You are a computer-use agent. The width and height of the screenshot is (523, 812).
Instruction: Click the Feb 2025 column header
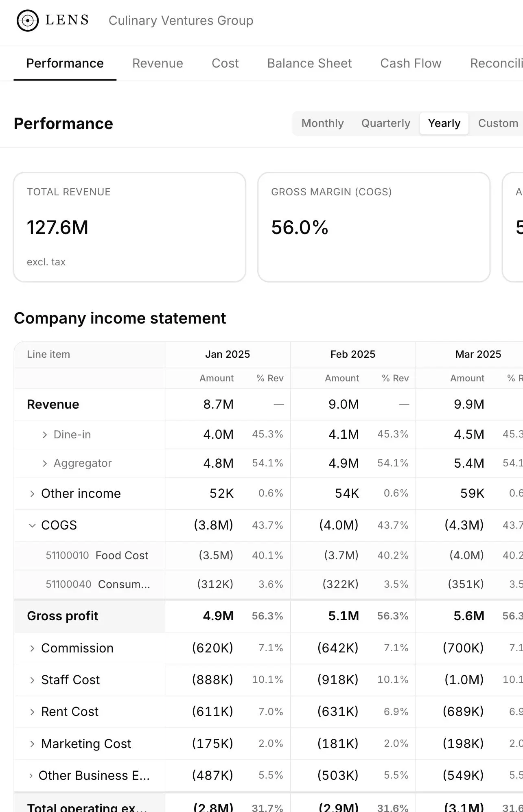click(353, 354)
